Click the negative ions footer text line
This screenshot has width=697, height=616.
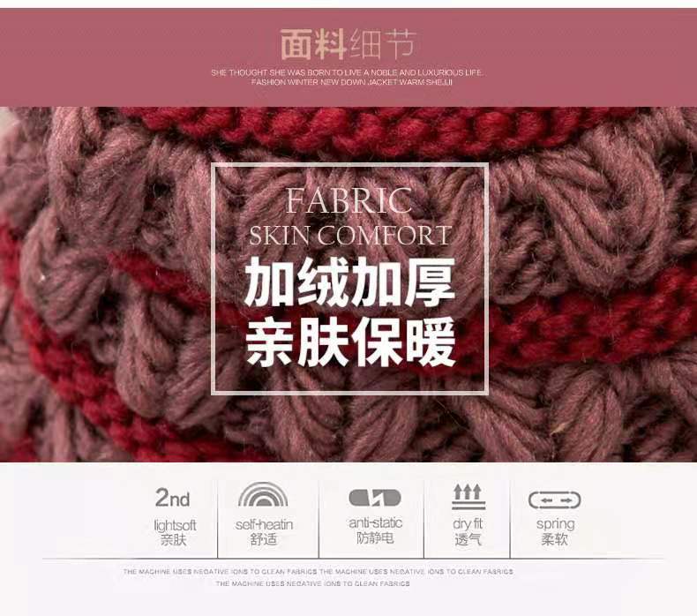[x=318, y=572]
